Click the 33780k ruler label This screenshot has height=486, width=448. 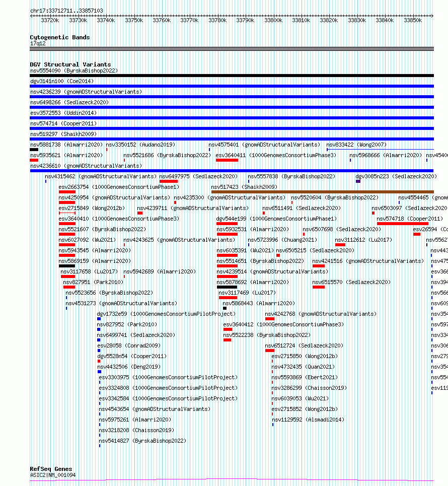pyautogui.click(x=217, y=21)
